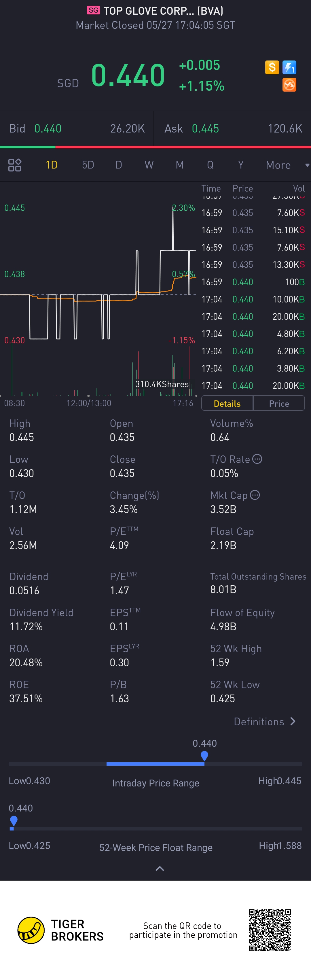Tap the Tiger Brokers logo
The height and width of the screenshot is (980, 311).
(31, 930)
